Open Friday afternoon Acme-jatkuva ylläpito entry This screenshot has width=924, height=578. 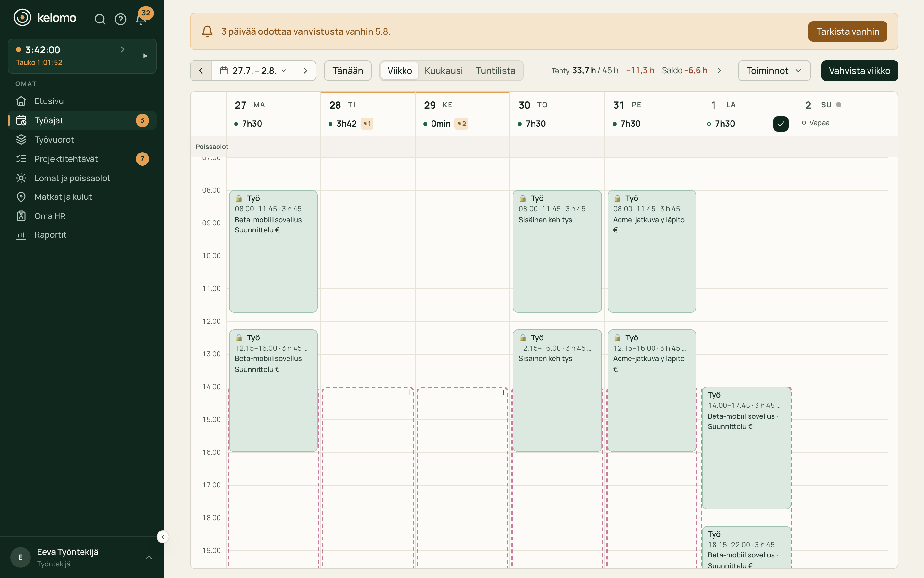click(652, 391)
